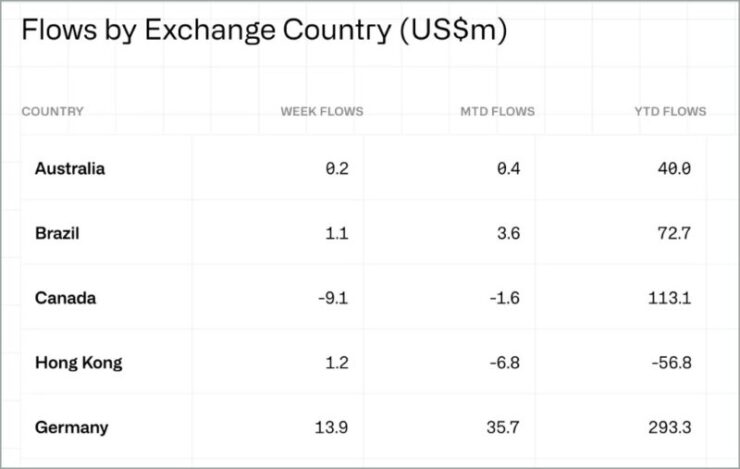The height and width of the screenshot is (469, 740).
Task: Select the Australia row label
Action: click(70, 168)
